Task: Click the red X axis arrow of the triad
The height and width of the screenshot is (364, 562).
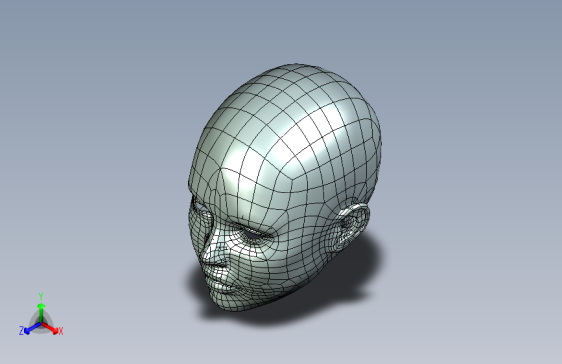Action: [50, 328]
